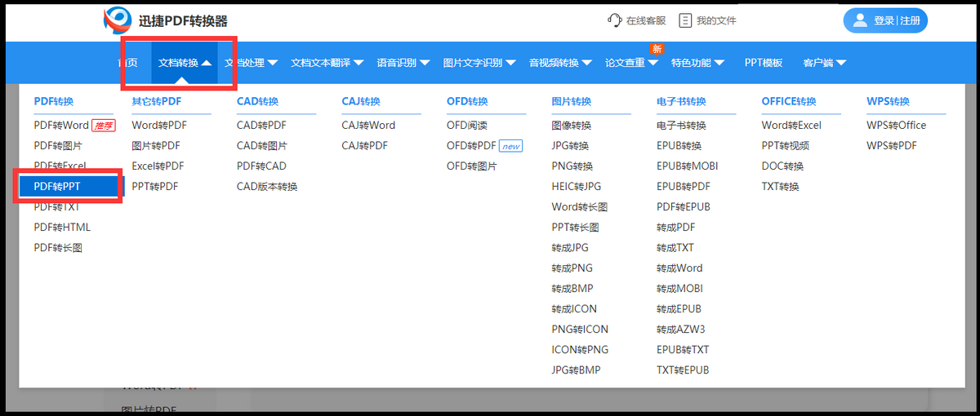Select PDF转Word option

tap(61, 126)
